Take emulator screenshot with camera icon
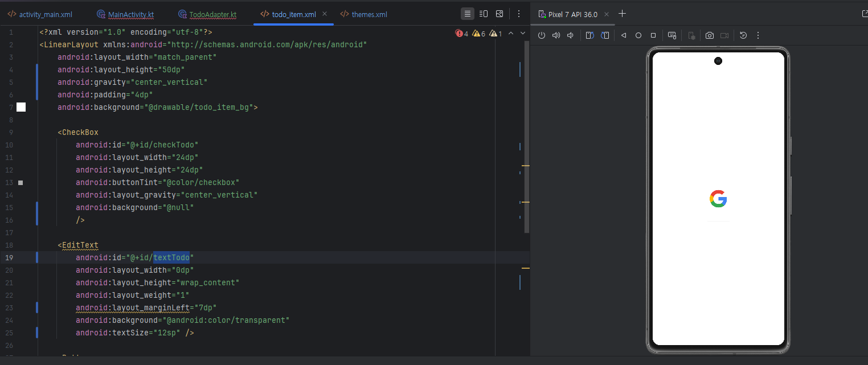Viewport: 868px width, 365px height. coord(710,35)
